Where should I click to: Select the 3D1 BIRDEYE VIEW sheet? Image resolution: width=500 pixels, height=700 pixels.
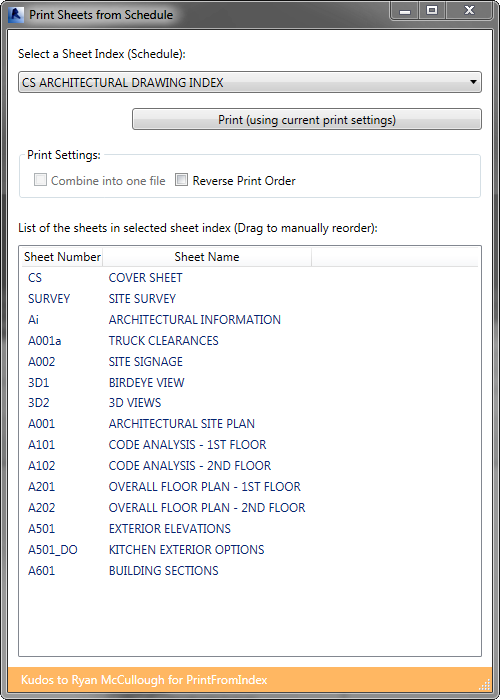[x=250, y=383]
